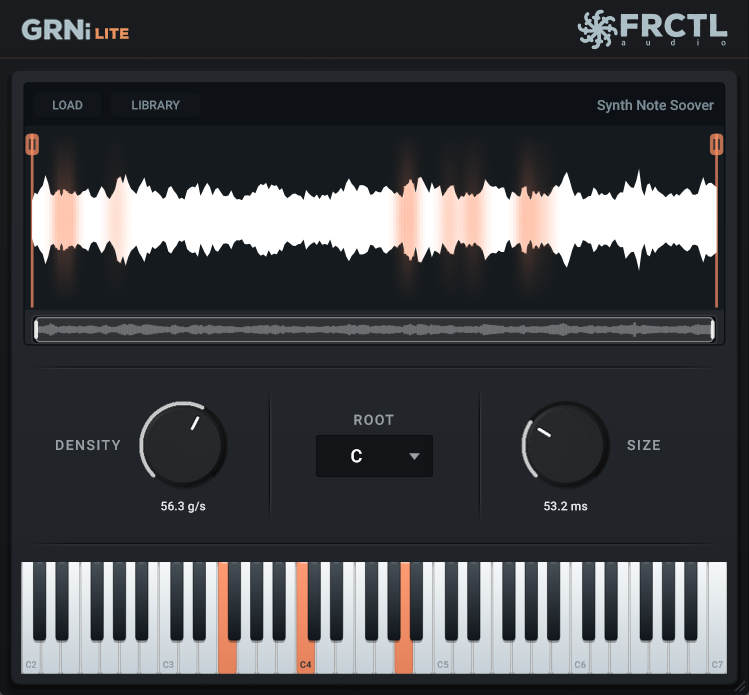Click the SIZE knob

click(565, 445)
